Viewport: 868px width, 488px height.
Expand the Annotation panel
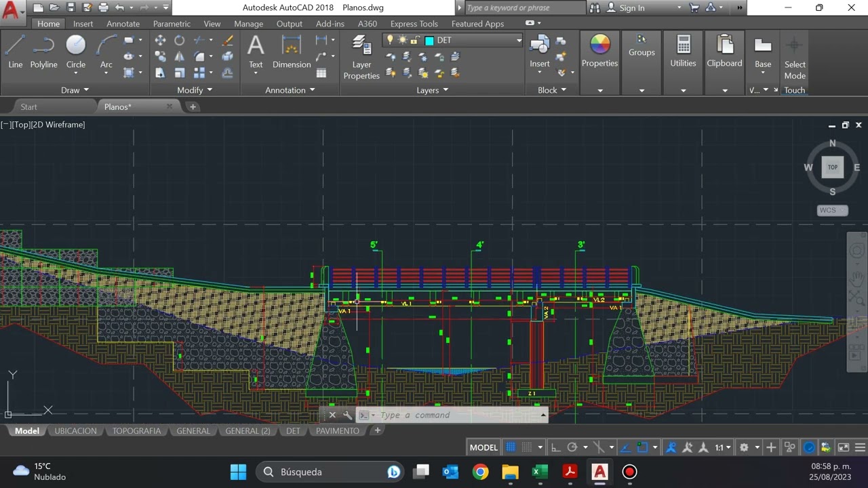click(x=290, y=90)
